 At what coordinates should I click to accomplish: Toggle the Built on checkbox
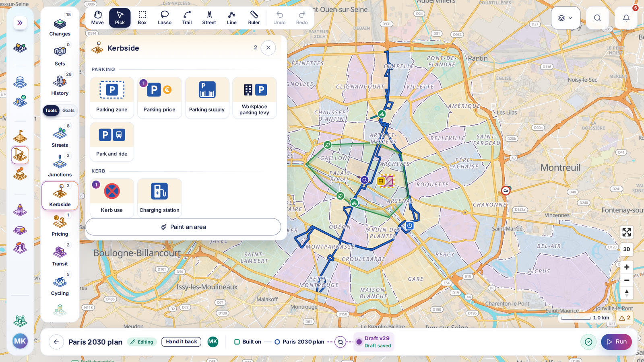pyautogui.click(x=237, y=342)
